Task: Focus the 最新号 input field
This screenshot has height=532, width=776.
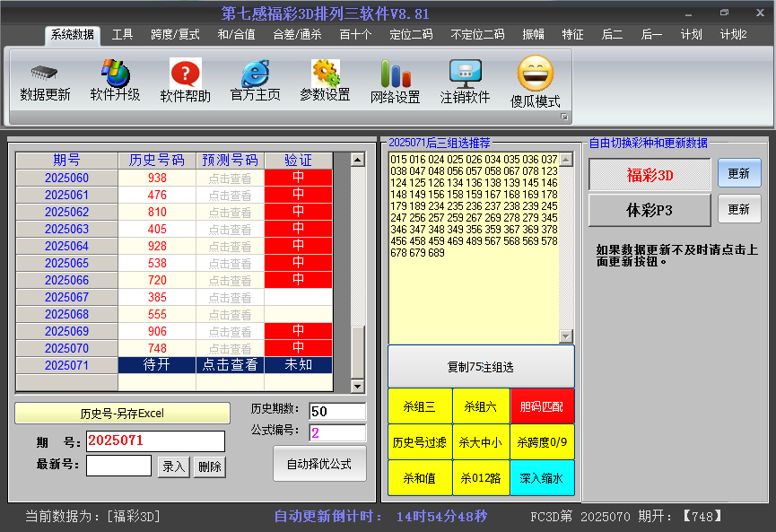Action: point(118,466)
